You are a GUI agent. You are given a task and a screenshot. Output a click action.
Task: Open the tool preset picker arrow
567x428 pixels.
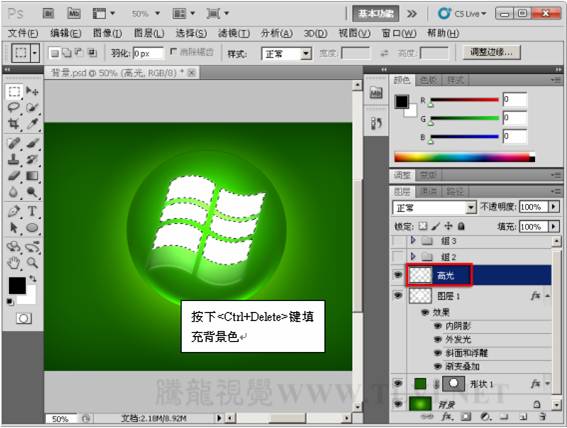(35, 54)
